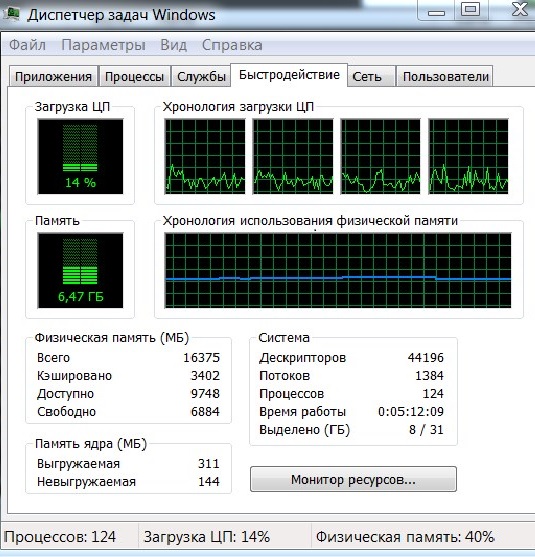535x557 pixels.
Task: Click the Загрузка ЦП group title
Action: click(72, 107)
